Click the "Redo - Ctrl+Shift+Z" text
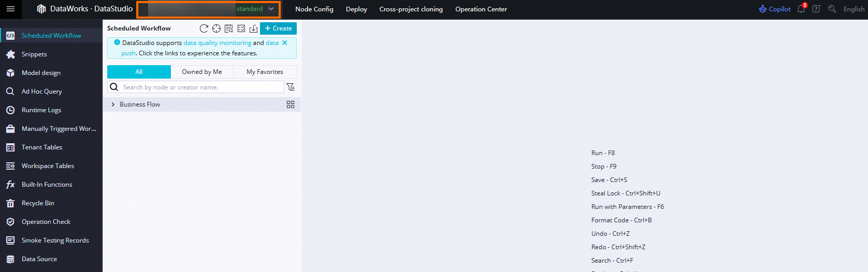868x272 pixels. point(618,247)
